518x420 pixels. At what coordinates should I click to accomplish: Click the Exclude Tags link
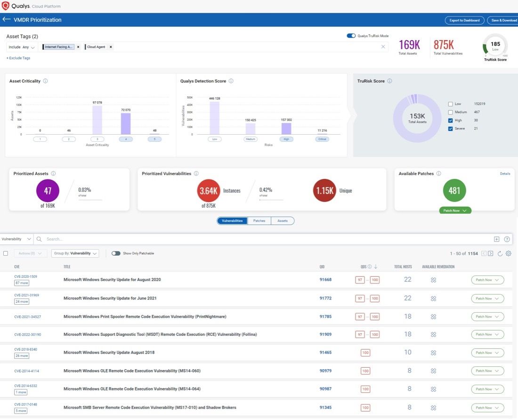point(18,58)
